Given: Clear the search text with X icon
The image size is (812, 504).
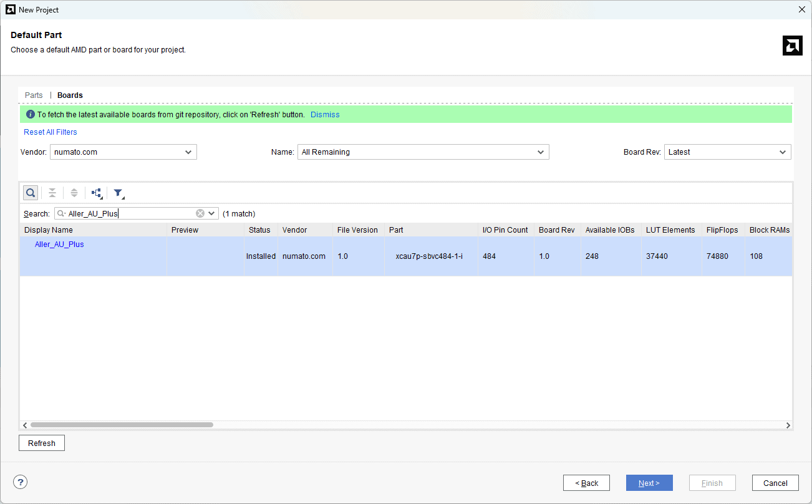Looking at the screenshot, I should tap(200, 213).
